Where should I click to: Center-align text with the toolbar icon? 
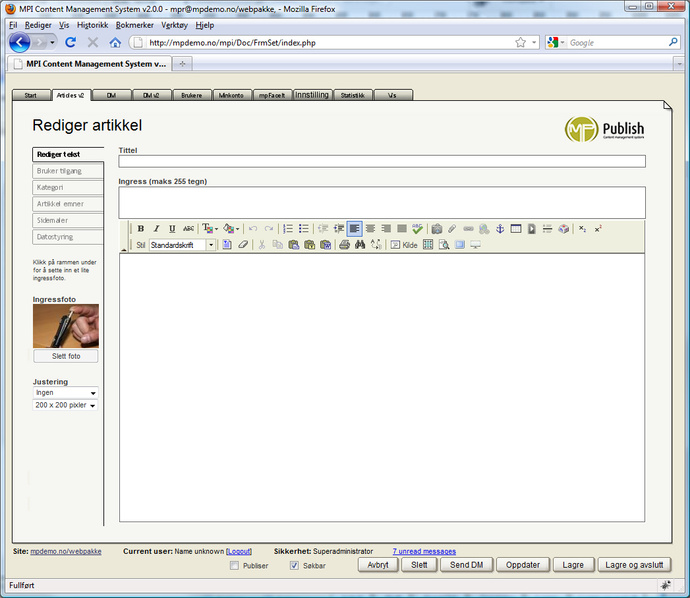coord(370,229)
